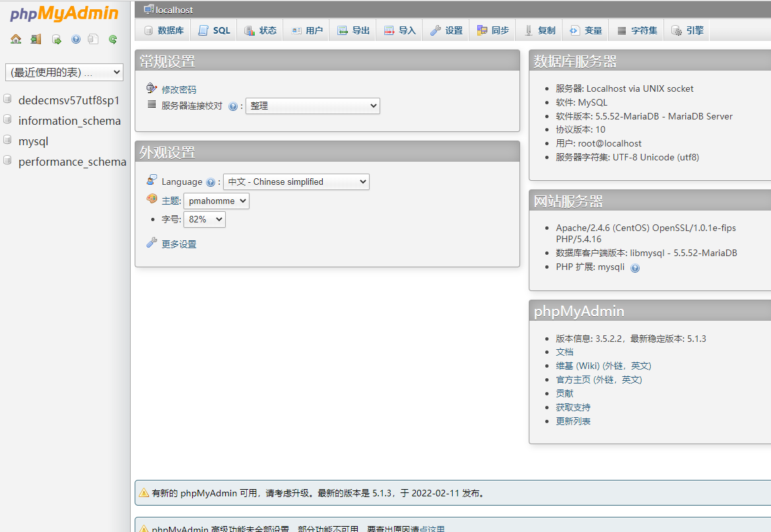Open the 数据库 tab
This screenshot has width=771, height=532.
[164, 30]
